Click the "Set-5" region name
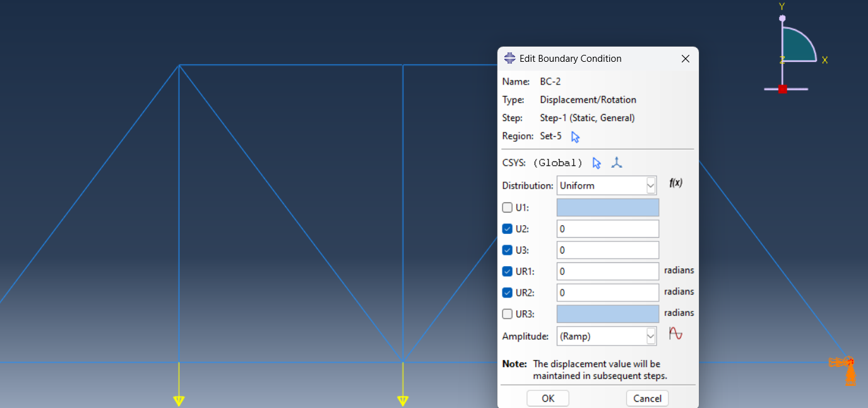 (551, 136)
